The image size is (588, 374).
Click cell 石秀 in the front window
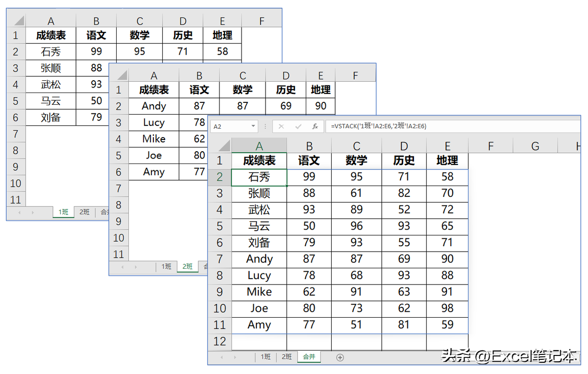click(x=259, y=177)
